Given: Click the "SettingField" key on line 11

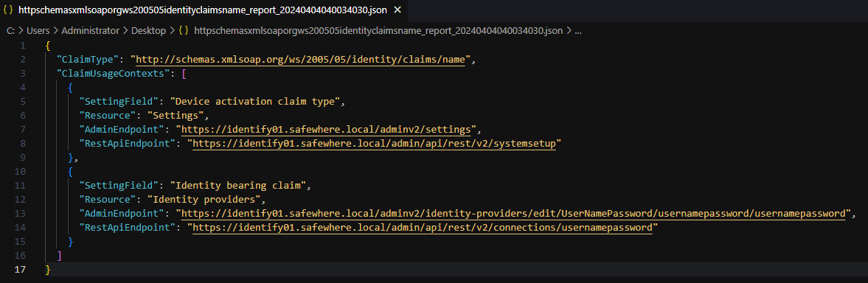Looking at the screenshot, I should [x=119, y=186].
